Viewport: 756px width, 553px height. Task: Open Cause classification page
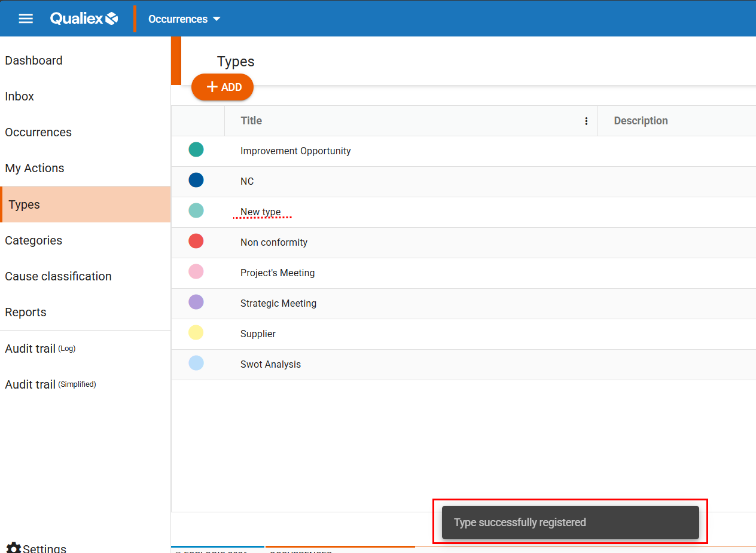58,276
